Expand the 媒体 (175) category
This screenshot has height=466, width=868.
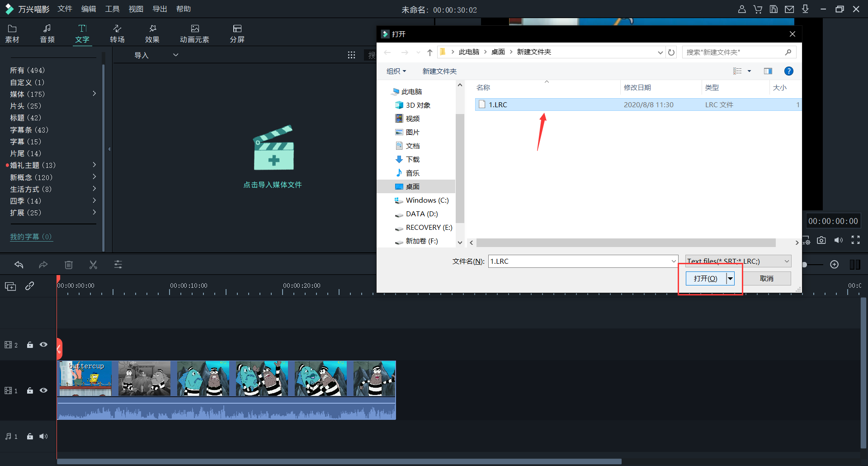click(94, 94)
